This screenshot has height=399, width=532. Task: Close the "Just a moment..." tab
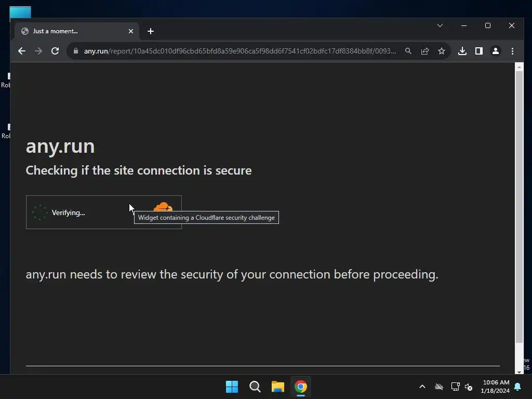[130, 31]
